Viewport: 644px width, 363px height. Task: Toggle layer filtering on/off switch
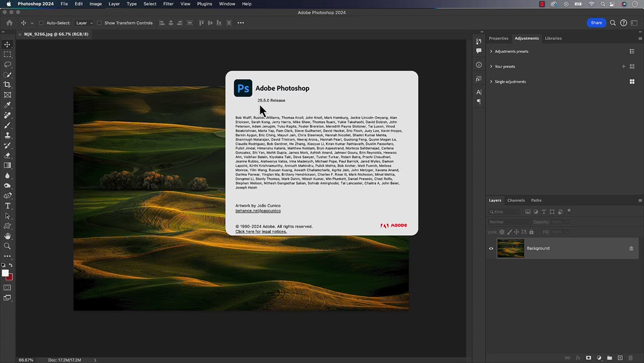click(x=569, y=210)
